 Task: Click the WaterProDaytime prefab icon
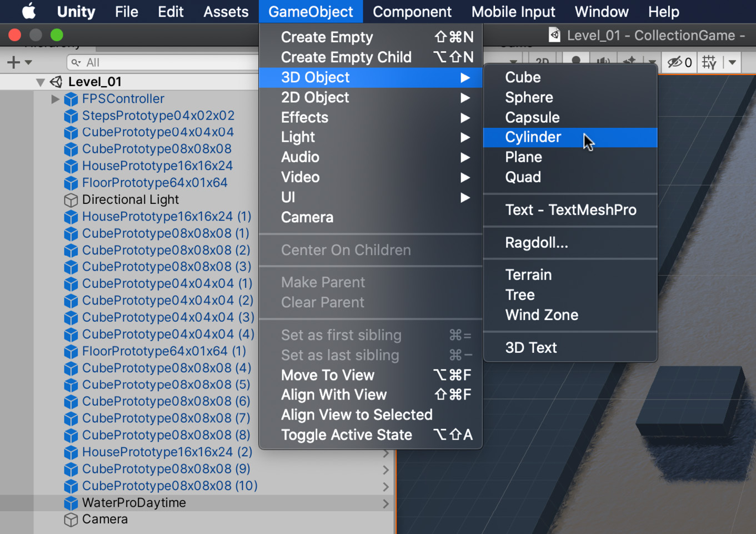pos(71,503)
